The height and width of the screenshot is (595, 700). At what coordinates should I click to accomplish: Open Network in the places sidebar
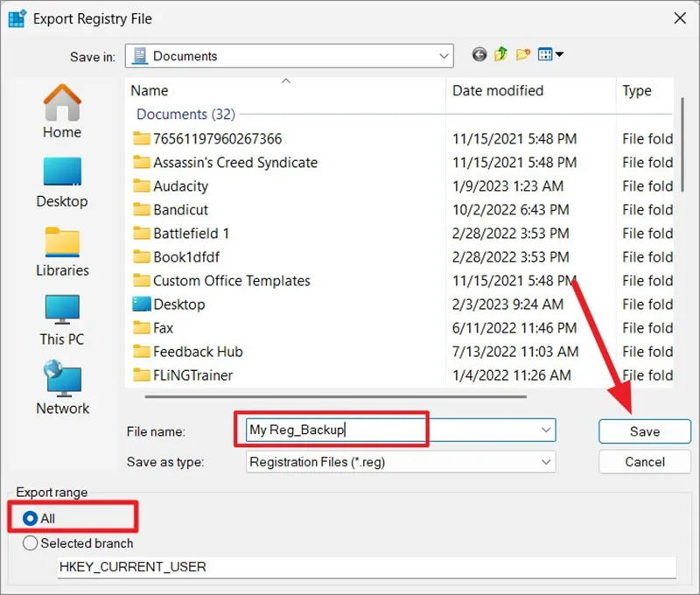[x=62, y=388]
